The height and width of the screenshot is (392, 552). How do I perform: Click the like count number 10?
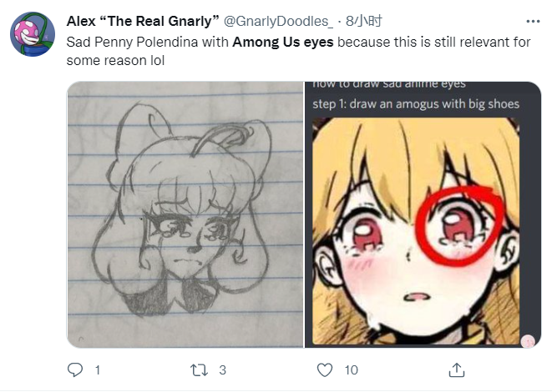click(352, 369)
